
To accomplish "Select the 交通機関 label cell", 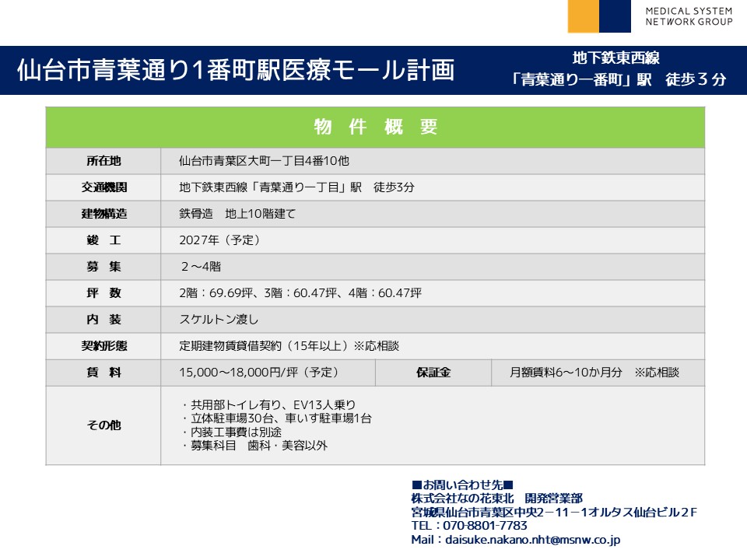I will click(103, 187).
